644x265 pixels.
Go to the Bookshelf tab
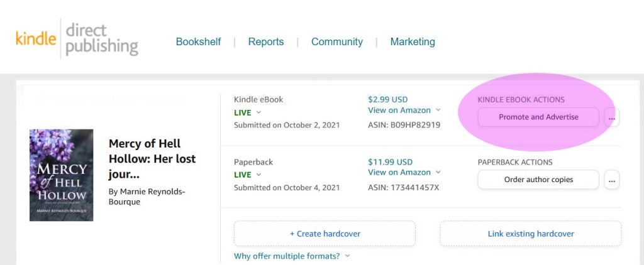click(x=198, y=42)
